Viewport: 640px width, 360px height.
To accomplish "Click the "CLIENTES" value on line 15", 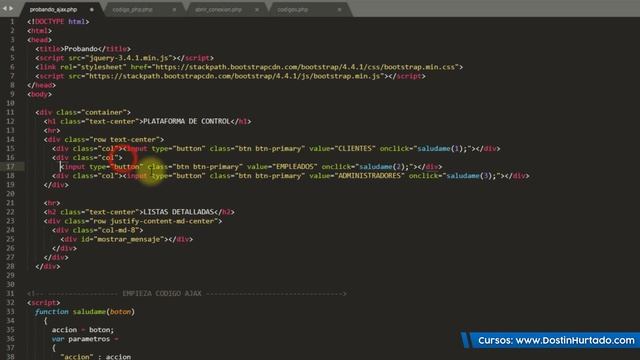I will coord(355,149).
